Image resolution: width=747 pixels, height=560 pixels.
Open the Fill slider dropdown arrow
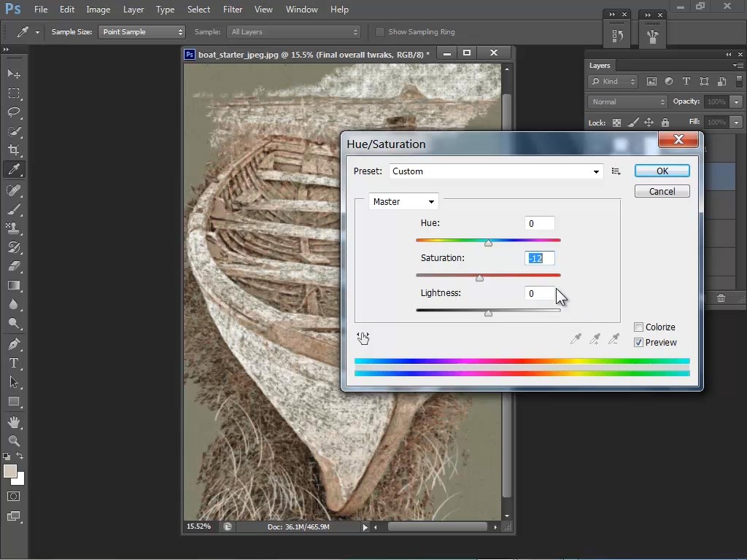(x=737, y=122)
